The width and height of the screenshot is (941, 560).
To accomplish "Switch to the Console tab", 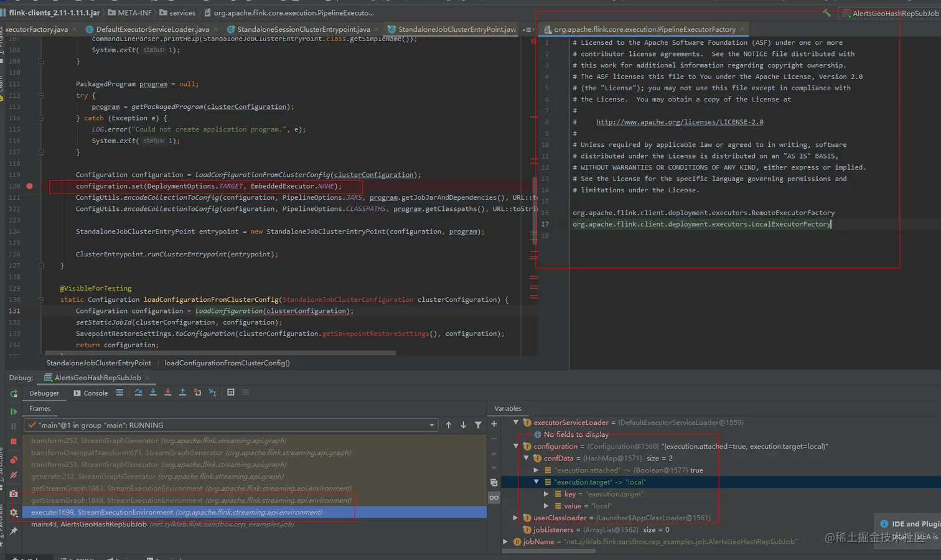I will click(x=91, y=393).
